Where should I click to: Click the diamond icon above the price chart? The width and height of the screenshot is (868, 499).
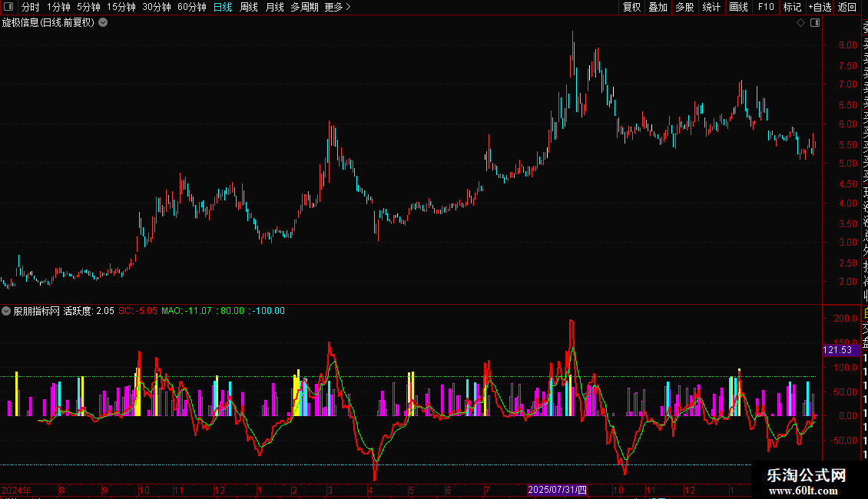[x=800, y=23]
